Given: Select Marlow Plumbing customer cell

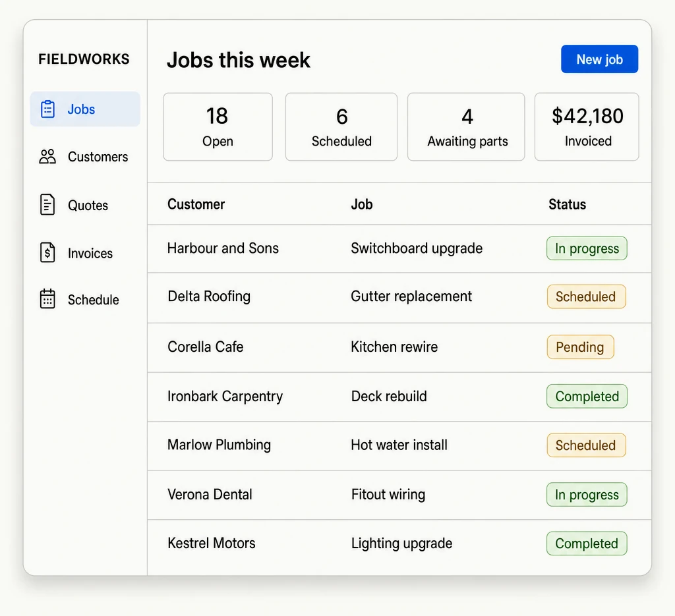Looking at the screenshot, I should [x=219, y=445].
